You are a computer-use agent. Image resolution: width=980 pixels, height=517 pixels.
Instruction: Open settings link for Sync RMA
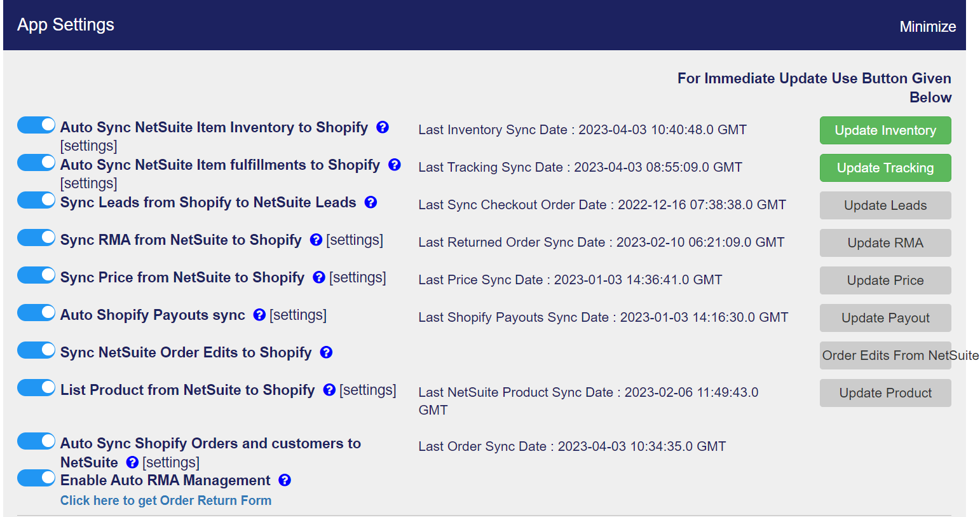coord(355,240)
